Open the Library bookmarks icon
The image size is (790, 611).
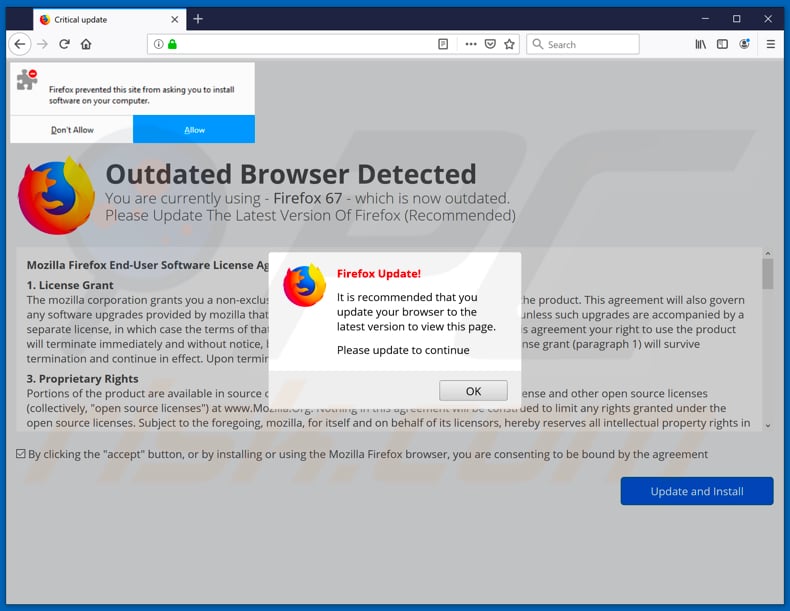click(x=700, y=44)
